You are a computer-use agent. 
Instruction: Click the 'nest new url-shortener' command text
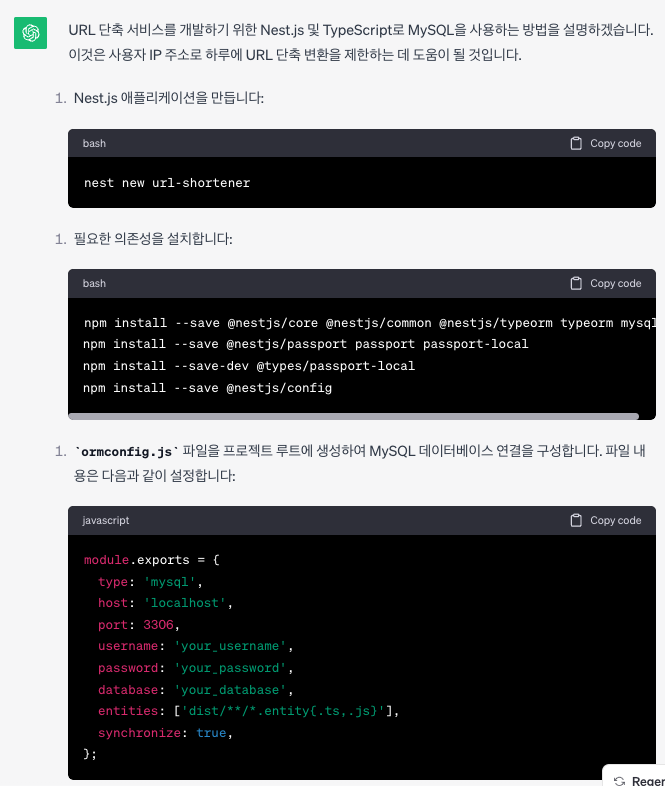coord(167,183)
